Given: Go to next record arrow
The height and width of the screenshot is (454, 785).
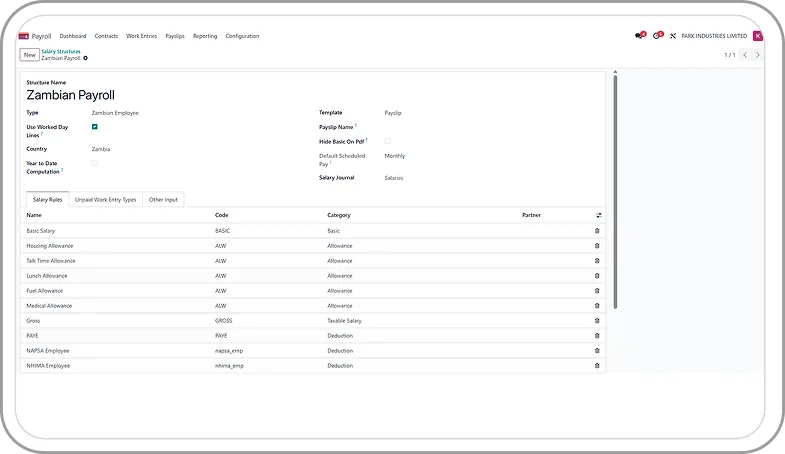Looking at the screenshot, I should [758, 55].
